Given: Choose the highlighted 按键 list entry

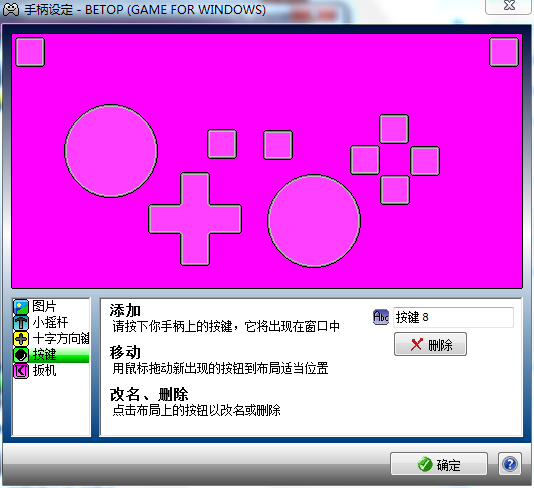Looking at the screenshot, I should pyautogui.click(x=51, y=355).
